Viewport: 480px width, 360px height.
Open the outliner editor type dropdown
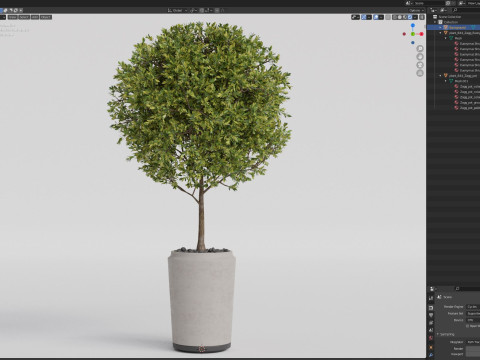pos(433,10)
